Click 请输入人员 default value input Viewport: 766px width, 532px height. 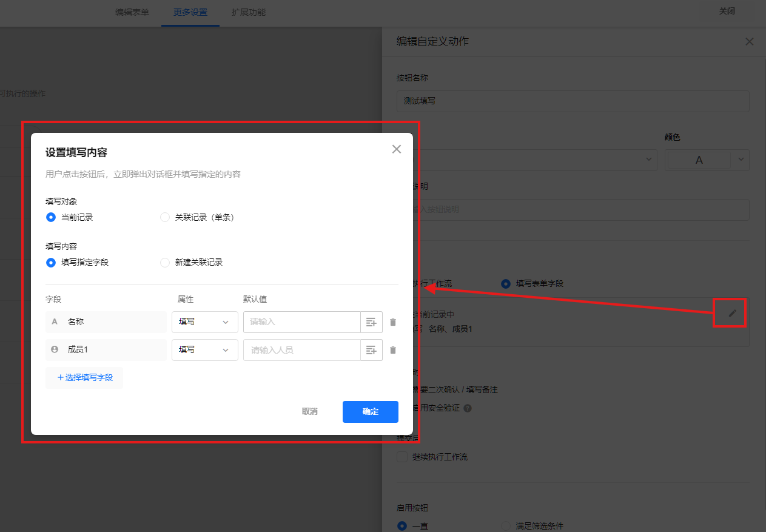pyautogui.click(x=302, y=350)
